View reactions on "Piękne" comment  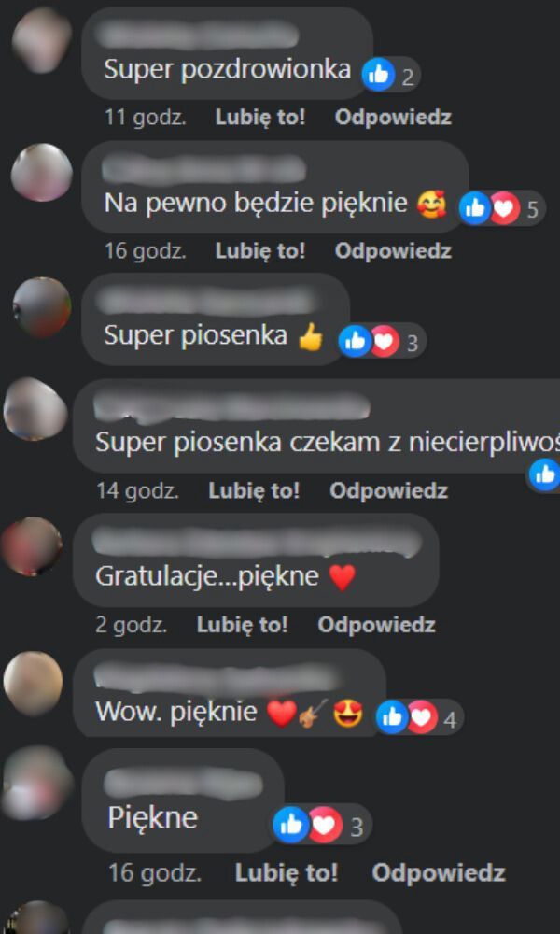tap(323, 825)
